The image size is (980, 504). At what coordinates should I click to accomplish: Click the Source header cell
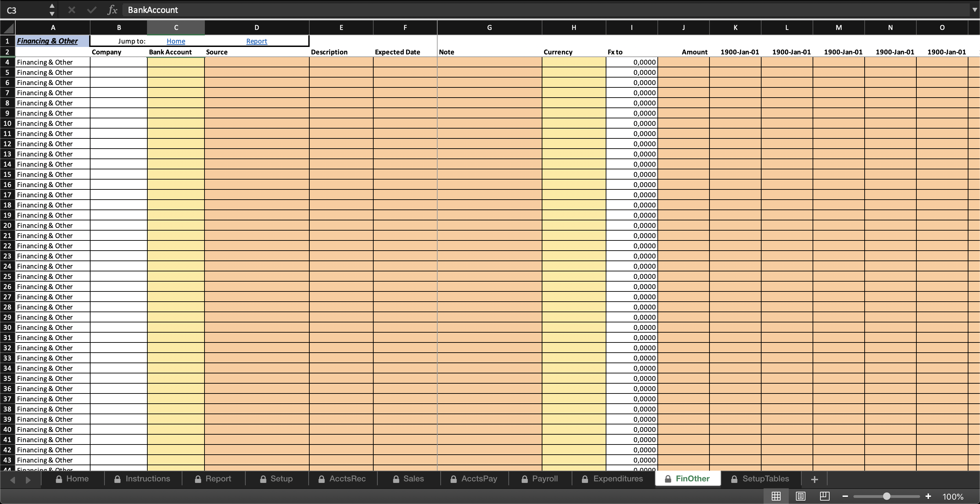[257, 52]
